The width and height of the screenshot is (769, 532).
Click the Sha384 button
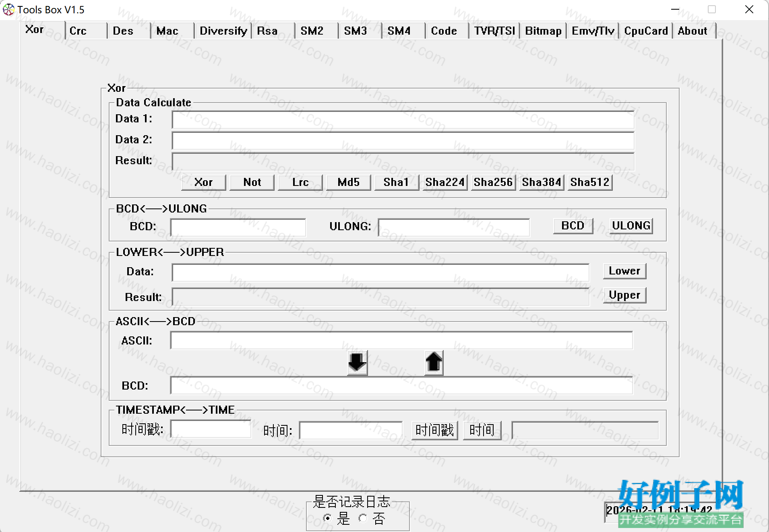[x=542, y=182]
